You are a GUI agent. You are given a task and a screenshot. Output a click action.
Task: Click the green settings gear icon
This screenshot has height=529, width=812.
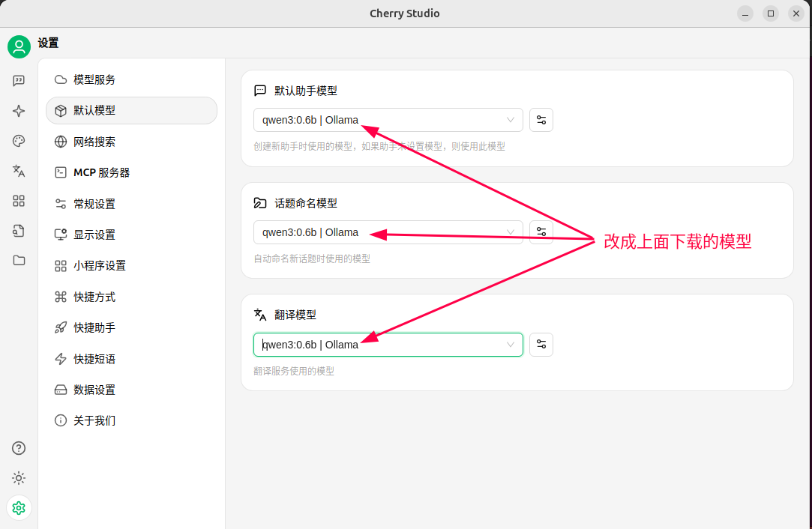tap(19, 508)
